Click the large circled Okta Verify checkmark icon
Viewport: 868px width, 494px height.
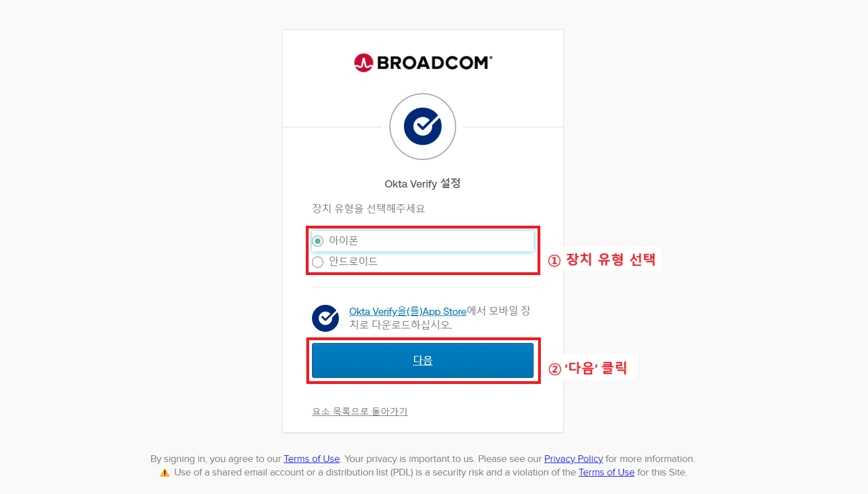(x=422, y=127)
